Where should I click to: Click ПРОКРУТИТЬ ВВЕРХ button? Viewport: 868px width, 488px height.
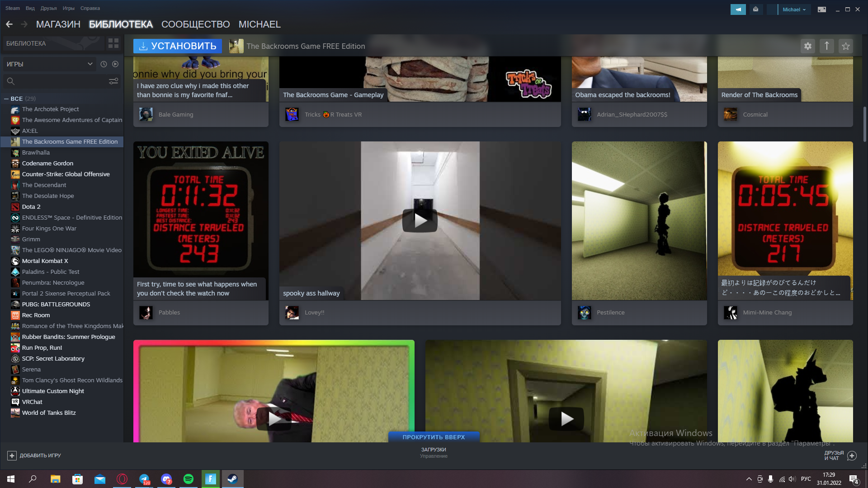point(434,437)
